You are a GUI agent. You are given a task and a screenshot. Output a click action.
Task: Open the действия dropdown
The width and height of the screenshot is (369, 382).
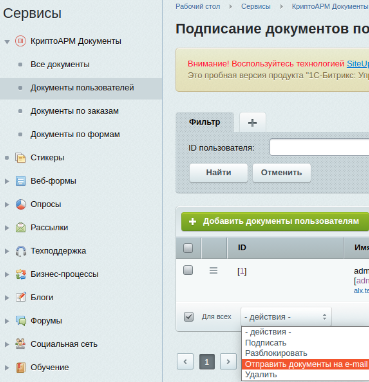tap(286, 317)
